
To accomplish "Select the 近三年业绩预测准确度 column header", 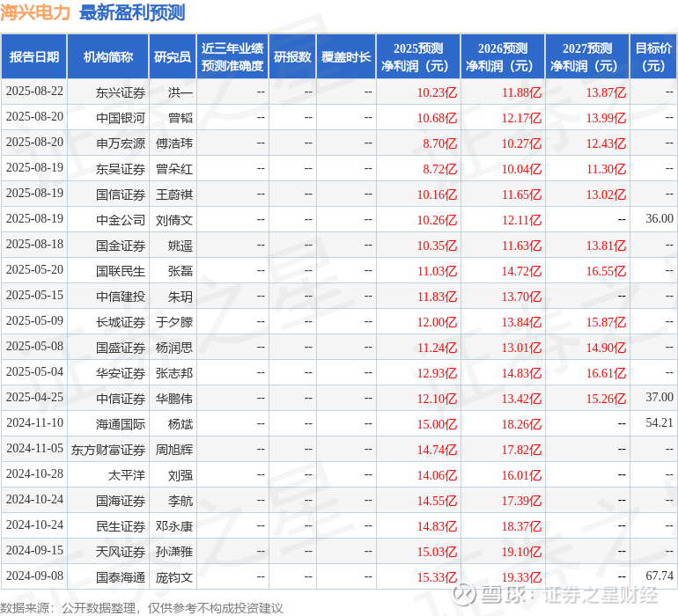I will 232,56.
